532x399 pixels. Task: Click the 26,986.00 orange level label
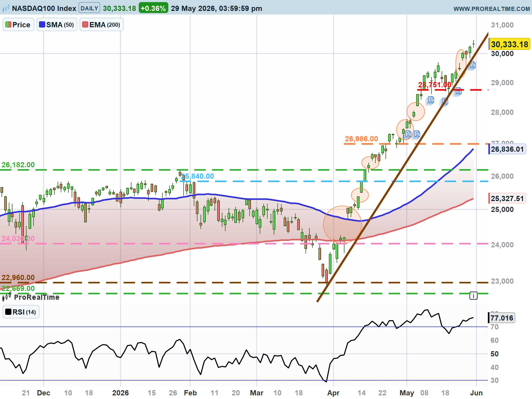(361, 139)
